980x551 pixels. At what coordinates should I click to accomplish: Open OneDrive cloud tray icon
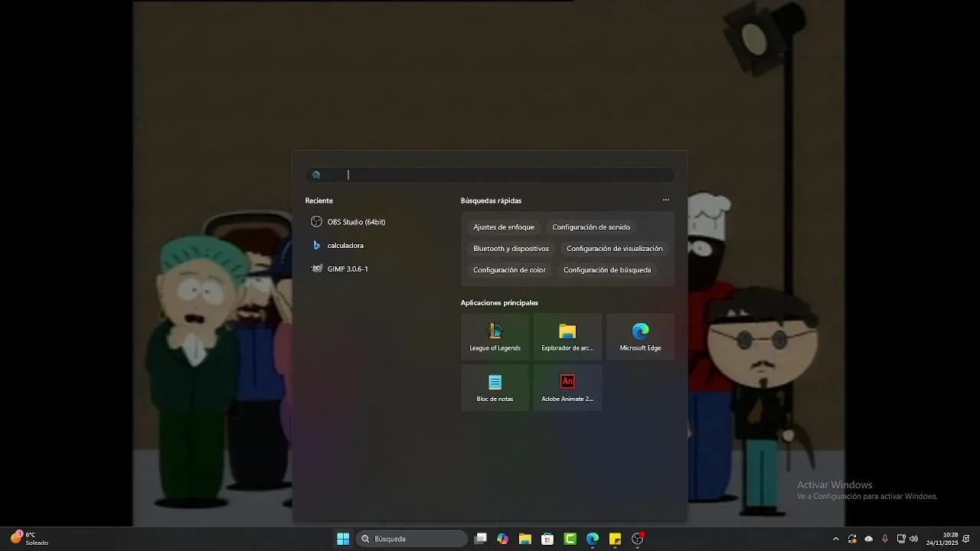[x=868, y=539]
